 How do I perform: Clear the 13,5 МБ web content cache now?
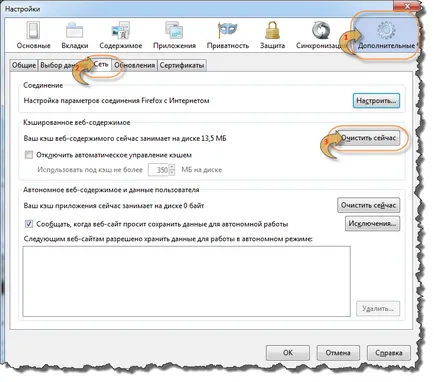(x=368, y=138)
